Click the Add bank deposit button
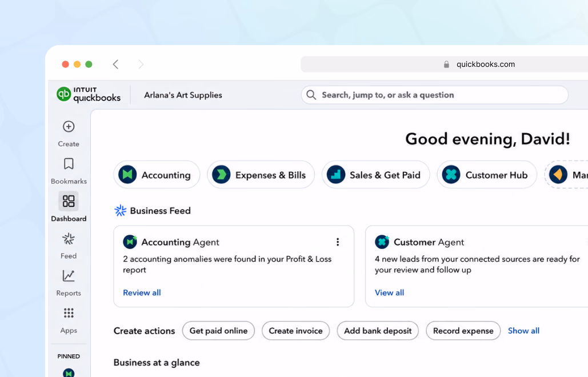The width and height of the screenshot is (588, 377). tap(378, 331)
